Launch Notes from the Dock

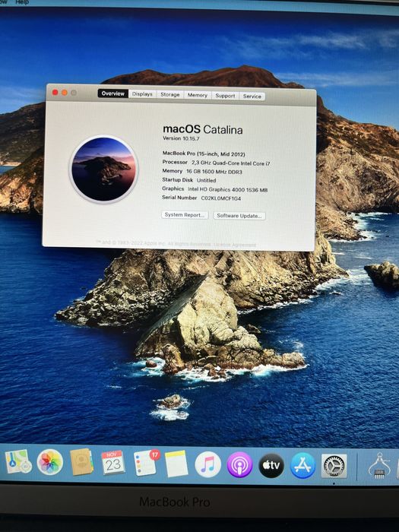tap(176, 464)
